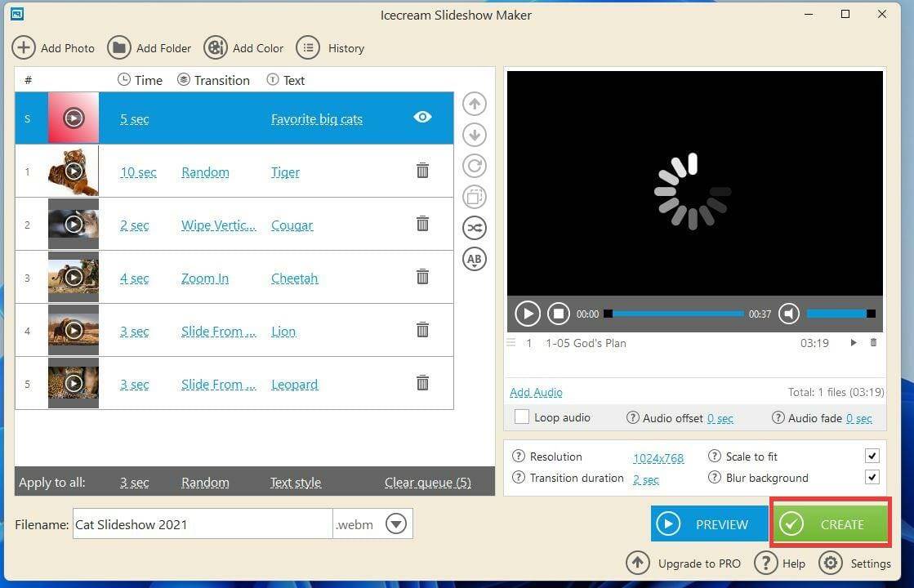The width and height of the screenshot is (914, 588).
Task: Disable the Blur background checkbox
Action: click(x=872, y=477)
